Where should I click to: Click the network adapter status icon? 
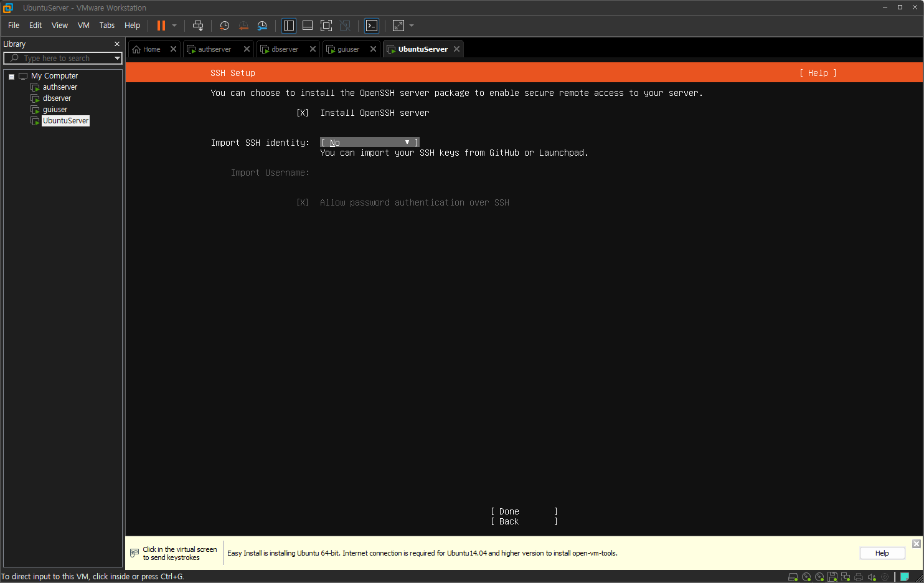[x=846, y=576]
